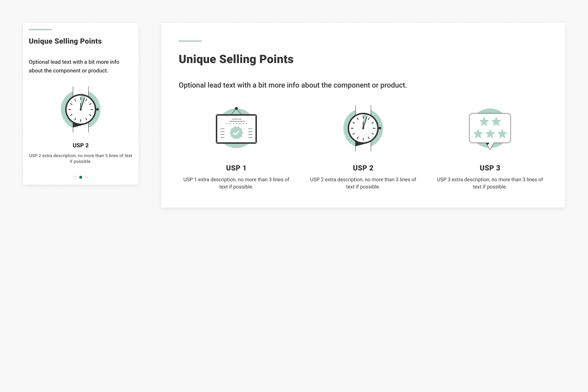588x392 pixels.
Task: Click the USP 2 heading in the small card
Action: 81,145
